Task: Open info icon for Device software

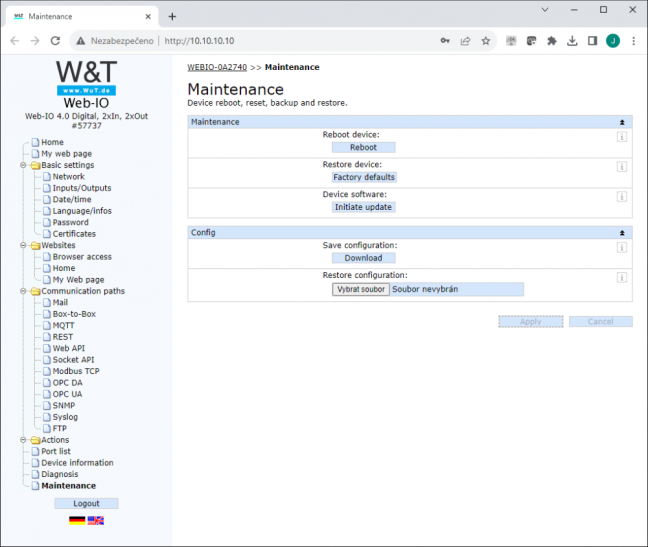Action: 622,196
